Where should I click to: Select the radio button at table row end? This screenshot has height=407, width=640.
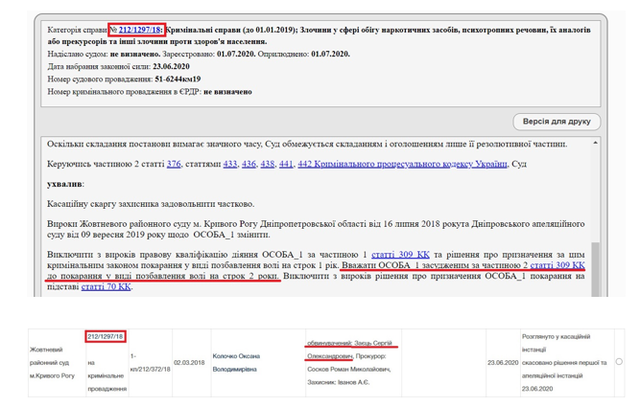coord(621,361)
